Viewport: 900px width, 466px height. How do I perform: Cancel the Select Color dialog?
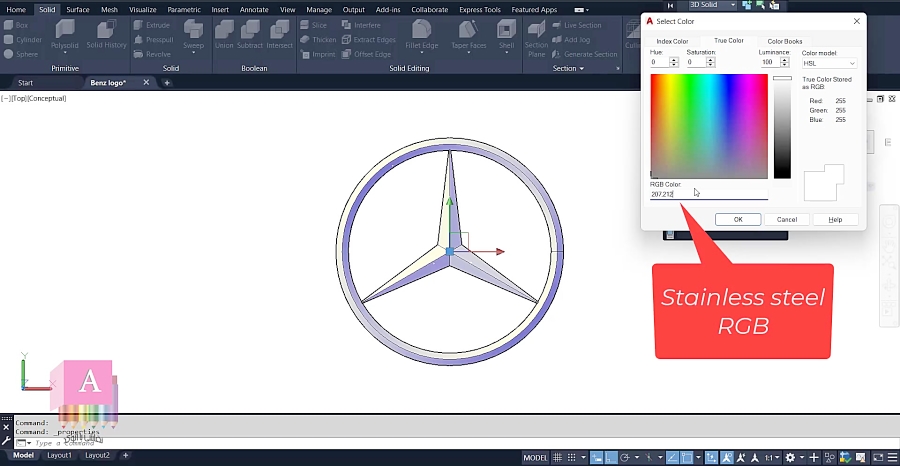[786, 219]
